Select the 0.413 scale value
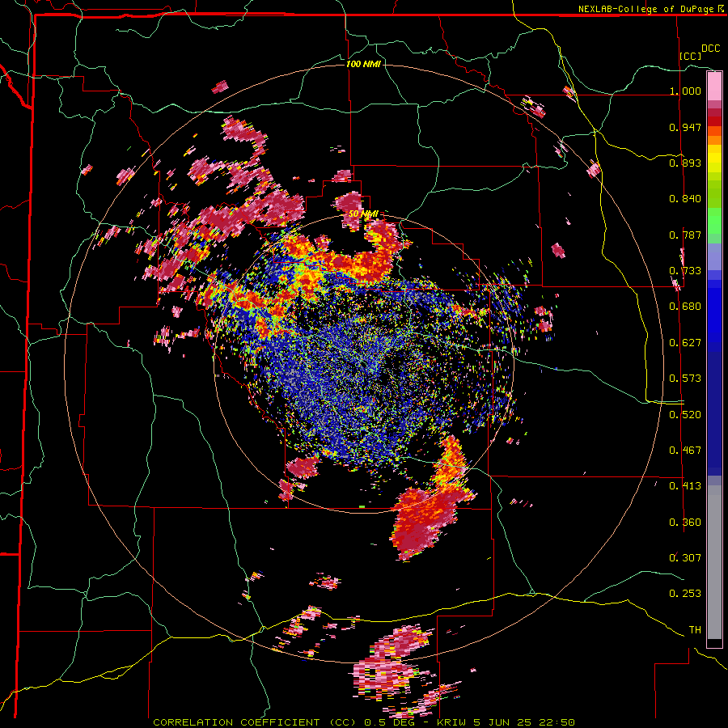728x728 pixels. click(685, 486)
